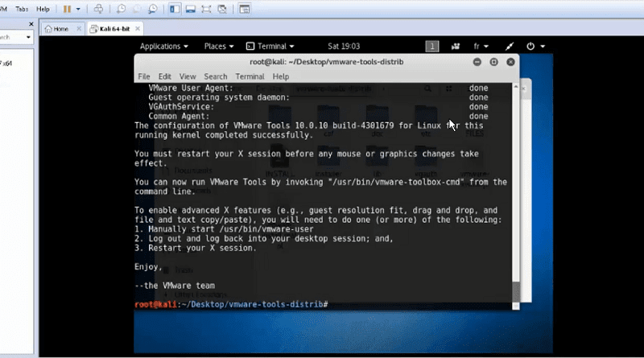The width and height of the screenshot is (644, 358).
Task: Click the terminal scrollbar thumb
Action: [516, 291]
